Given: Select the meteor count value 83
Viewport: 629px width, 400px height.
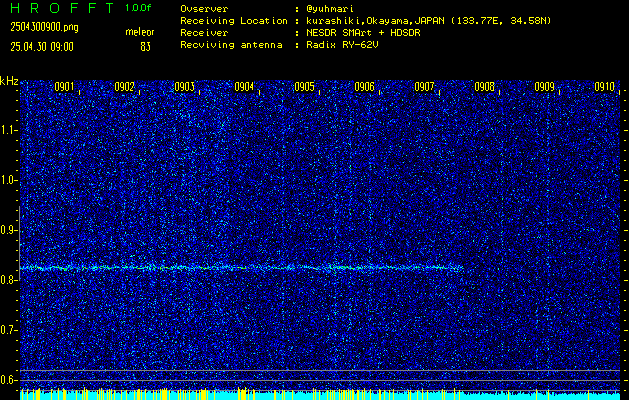Looking at the screenshot, I should coord(145,47).
